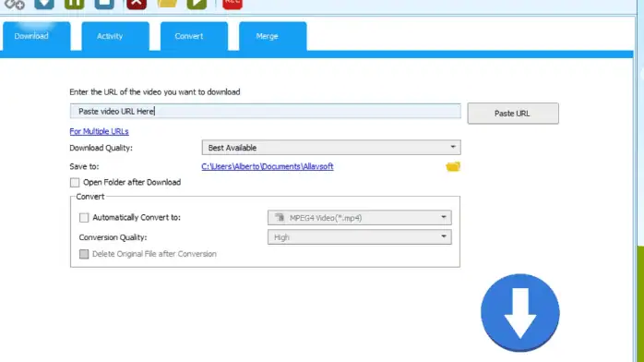Open the Allavsoft save path link

click(x=268, y=166)
